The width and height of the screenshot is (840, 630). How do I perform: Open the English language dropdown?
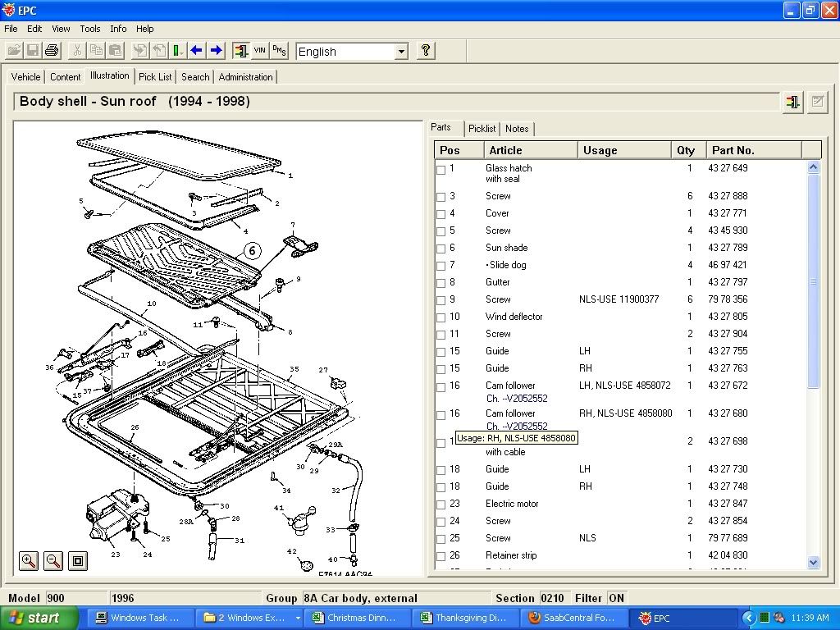click(401, 52)
